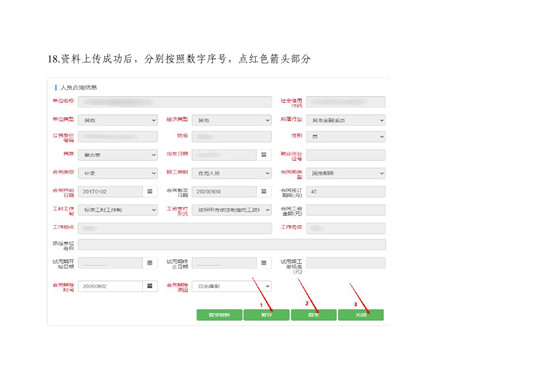Click the 合同解除时间 field with 20200902
This screenshot has width=550, height=389.
coord(110,286)
